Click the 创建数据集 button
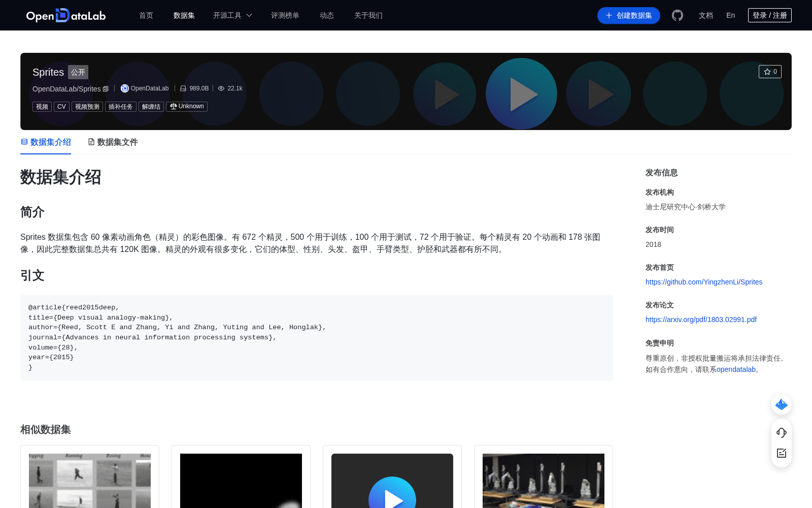The width and height of the screenshot is (812, 508). click(629, 16)
